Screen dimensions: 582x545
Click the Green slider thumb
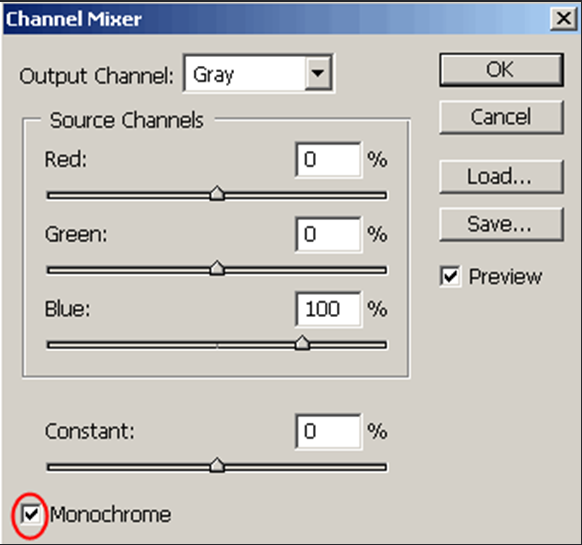click(x=217, y=268)
